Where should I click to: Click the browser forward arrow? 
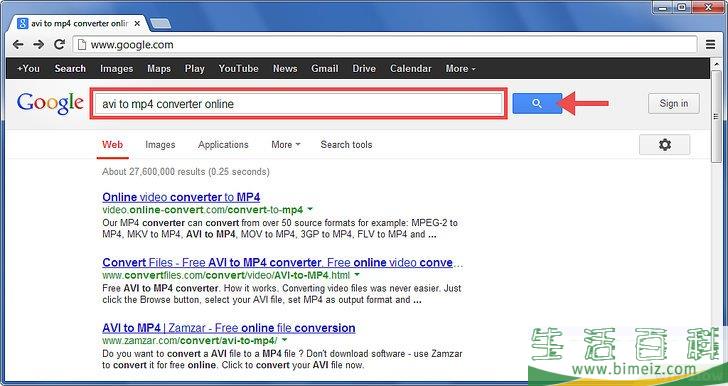click(x=39, y=45)
